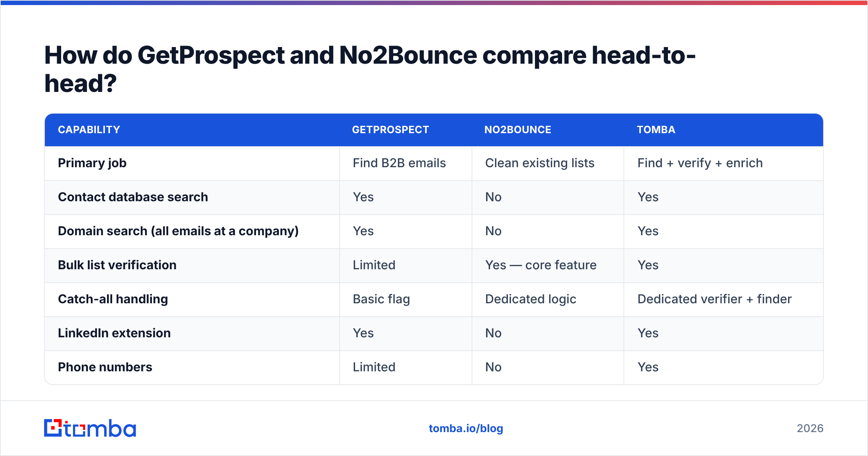The height and width of the screenshot is (456, 868).
Task: Click the headline 'How do GetProspect and No2Bounce compare'
Action: pyautogui.click(x=315, y=55)
